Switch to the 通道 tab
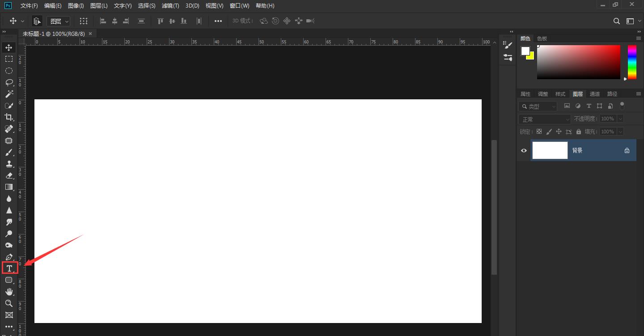The image size is (644, 336). coord(594,94)
